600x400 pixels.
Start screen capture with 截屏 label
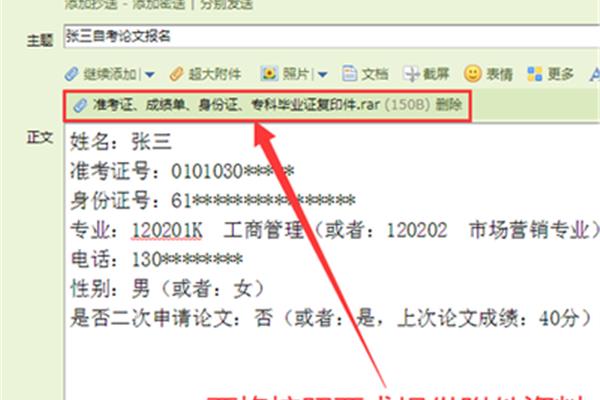pos(436,73)
